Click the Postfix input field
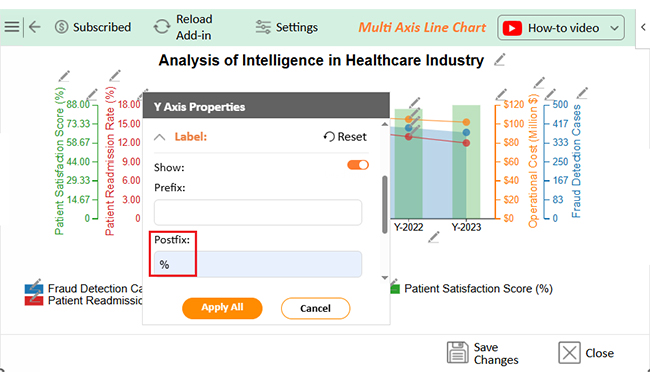The width and height of the screenshot is (650, 381). point(258,264)
